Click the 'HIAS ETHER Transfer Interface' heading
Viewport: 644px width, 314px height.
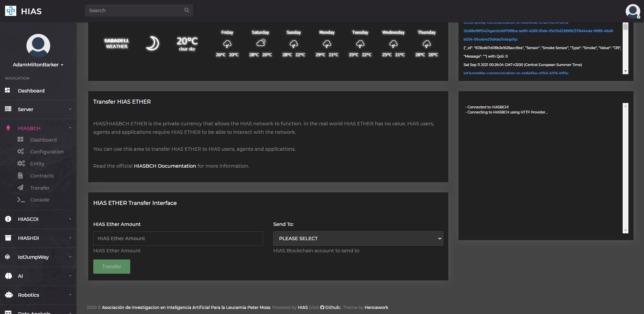tap(135, 203)
